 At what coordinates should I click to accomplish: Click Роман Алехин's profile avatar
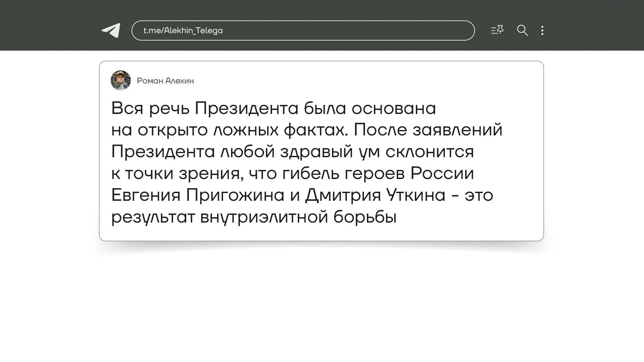121,80
